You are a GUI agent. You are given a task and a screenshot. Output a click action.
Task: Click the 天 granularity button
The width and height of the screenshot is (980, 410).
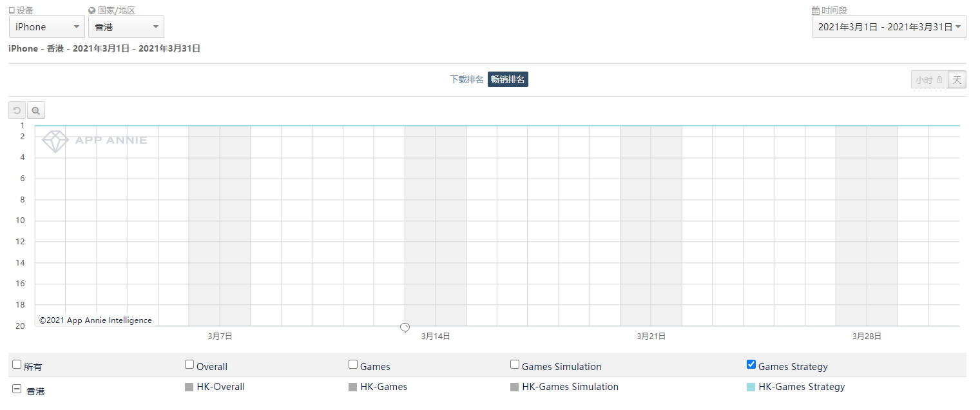[x=957, y=80]
